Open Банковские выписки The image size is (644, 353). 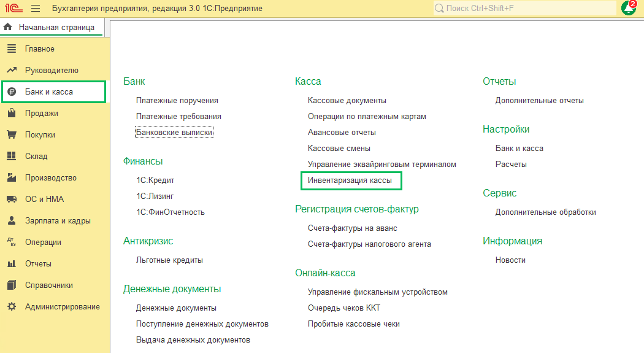point(174,133)
